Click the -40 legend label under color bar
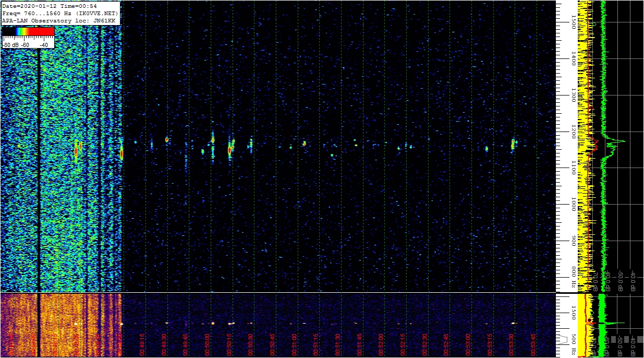Image resolution: width=644 pixels, height=358 pixels. coord(44,45)
